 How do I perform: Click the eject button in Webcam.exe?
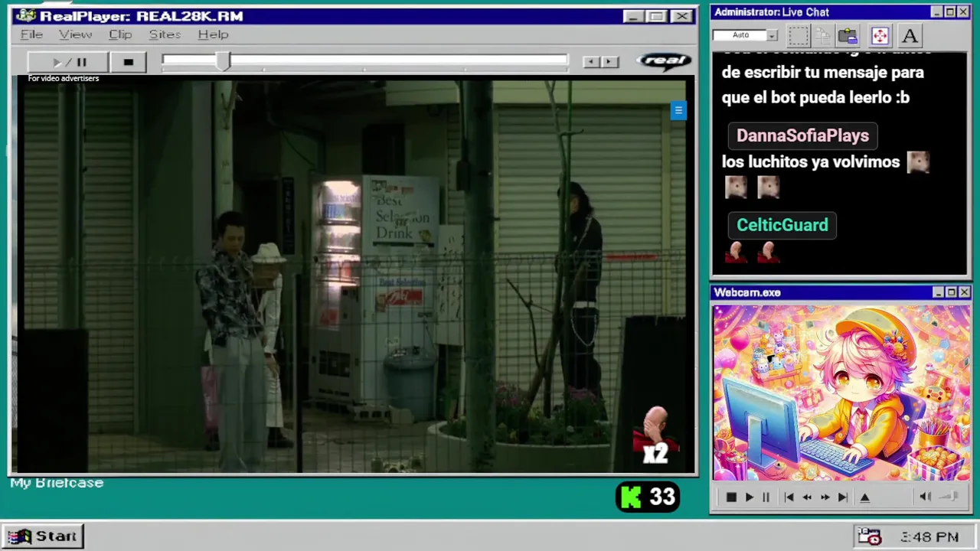coord(865,497)
